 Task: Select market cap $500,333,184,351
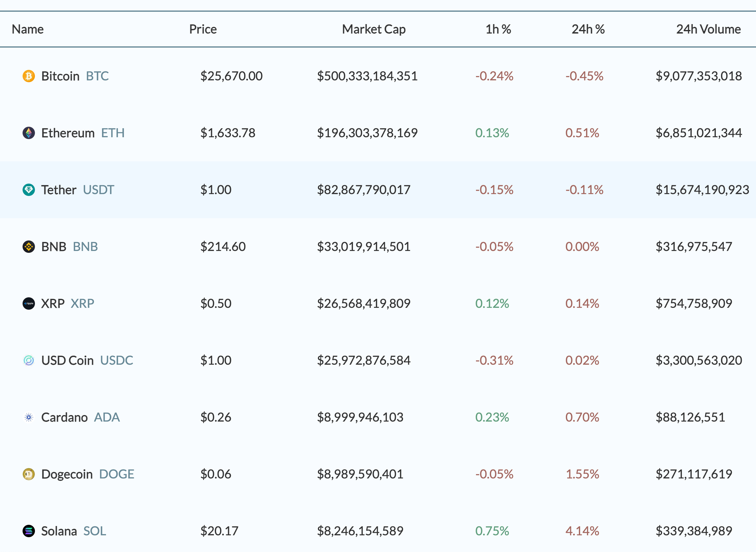(x=367, y=76)
